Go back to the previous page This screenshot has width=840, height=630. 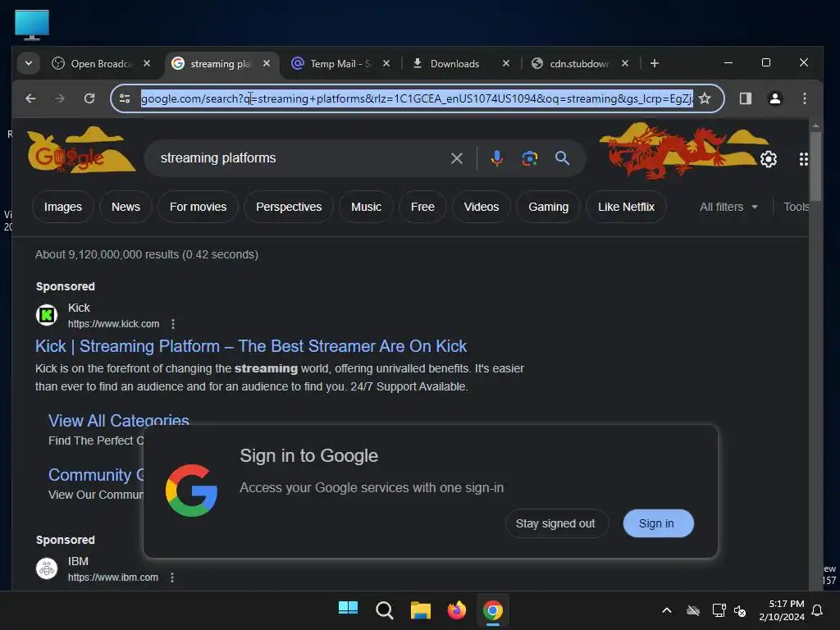(x=30, y=98)
